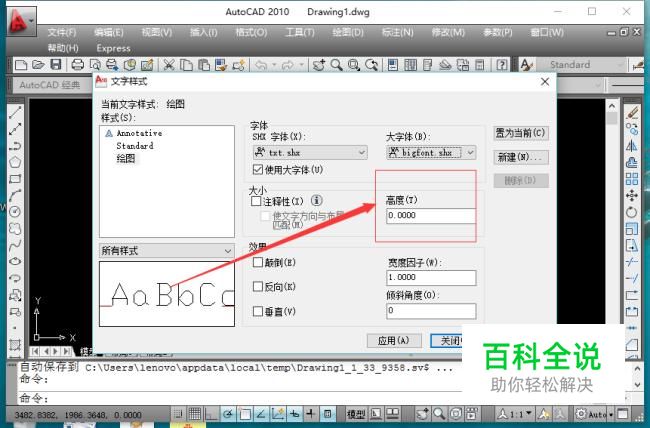Click the New drawing icon
Screen dimensions: 650x428
click(x=20, y=65)
